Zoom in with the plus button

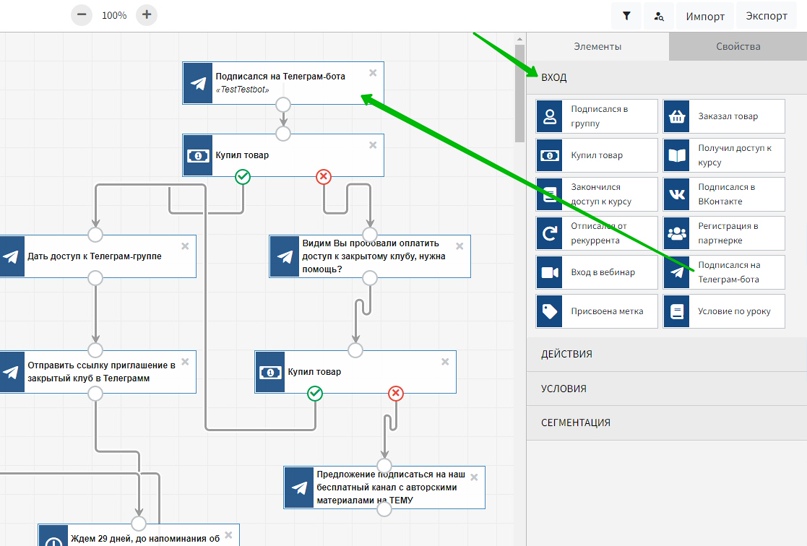[x=147, y=15]
